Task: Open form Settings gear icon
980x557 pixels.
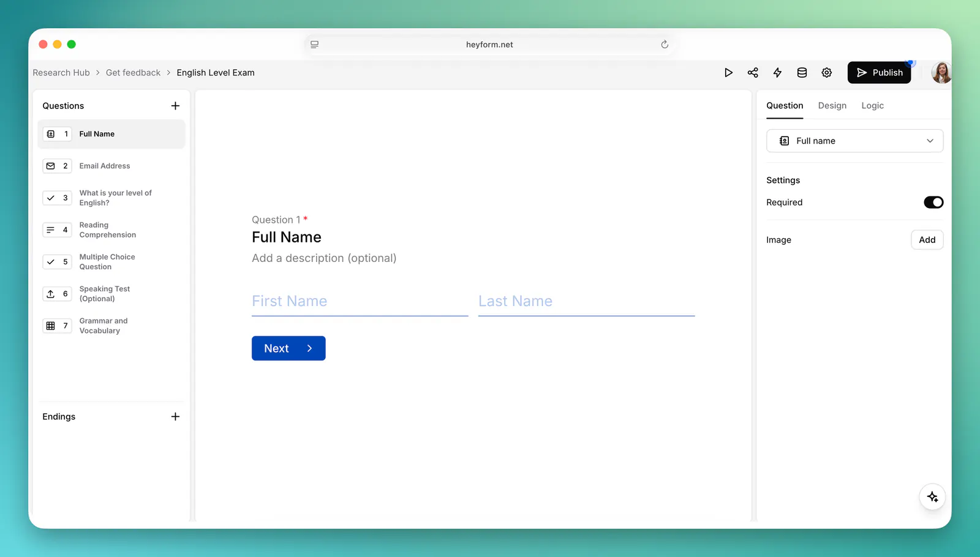Action: [826, 73]
